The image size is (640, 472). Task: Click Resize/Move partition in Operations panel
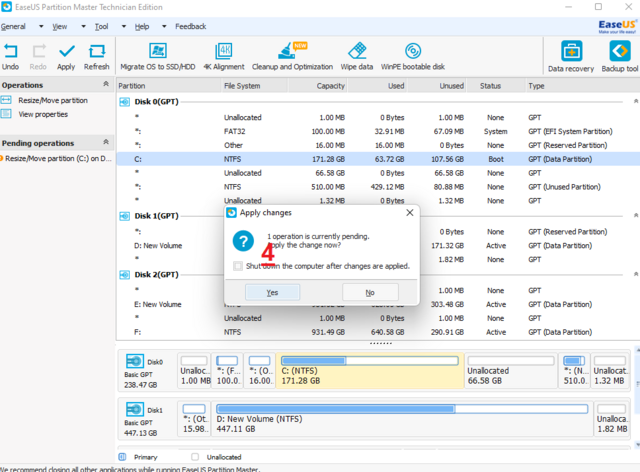(x=54, y=100)
